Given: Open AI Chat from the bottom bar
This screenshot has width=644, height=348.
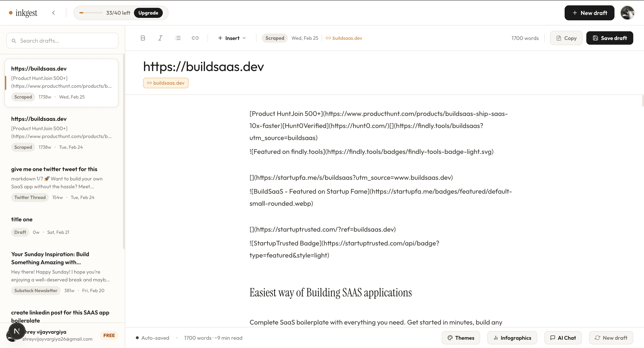Looking at the screenshot, I should pos(563,338).
